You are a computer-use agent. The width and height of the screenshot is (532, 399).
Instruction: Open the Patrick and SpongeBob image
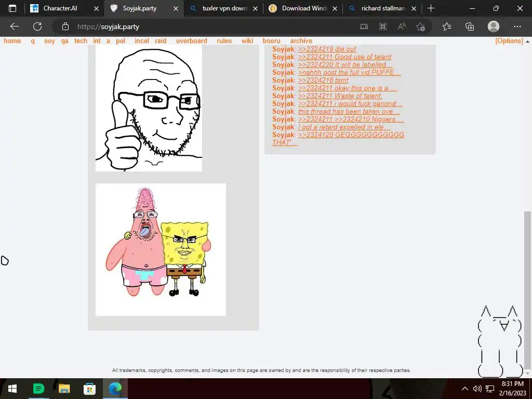tap(161, 250)
